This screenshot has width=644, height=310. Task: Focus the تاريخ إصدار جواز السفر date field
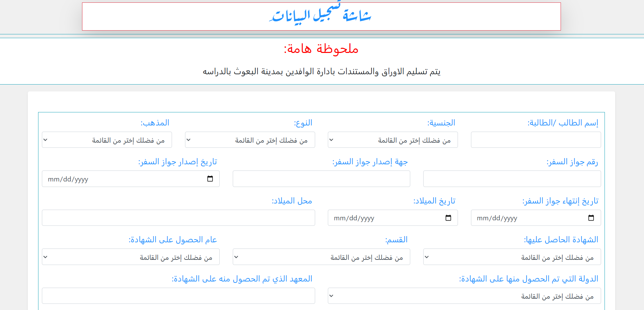pos(131,179)
